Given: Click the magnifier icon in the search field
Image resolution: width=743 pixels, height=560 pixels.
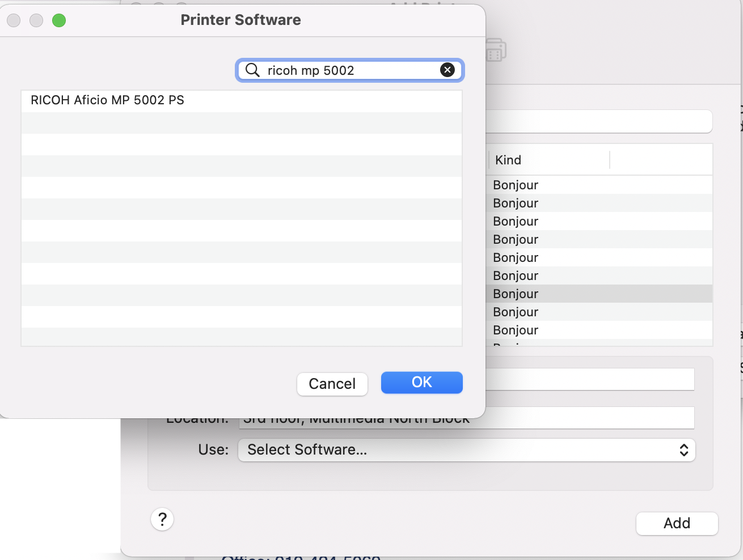Looking at the screenshot, I should tap(252, 70).
